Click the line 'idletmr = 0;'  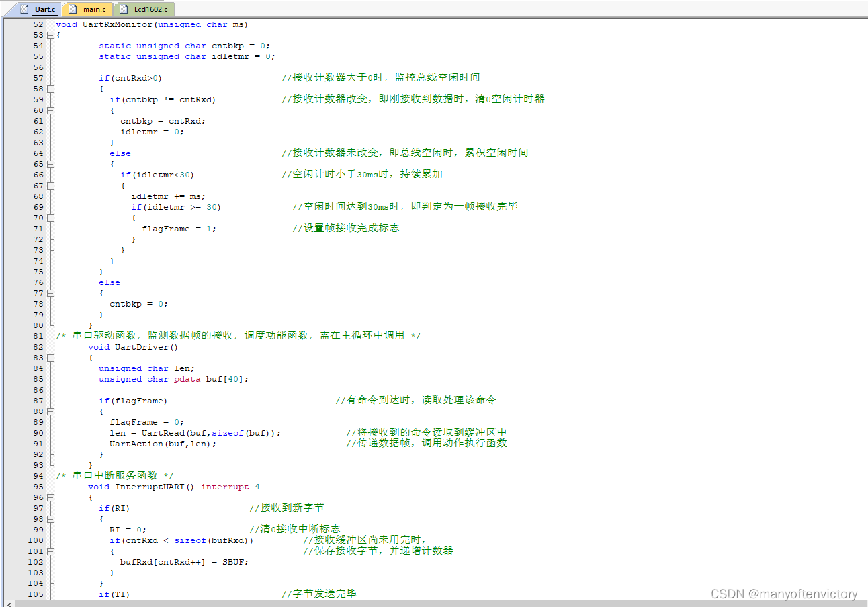click(x=152, y=132)
